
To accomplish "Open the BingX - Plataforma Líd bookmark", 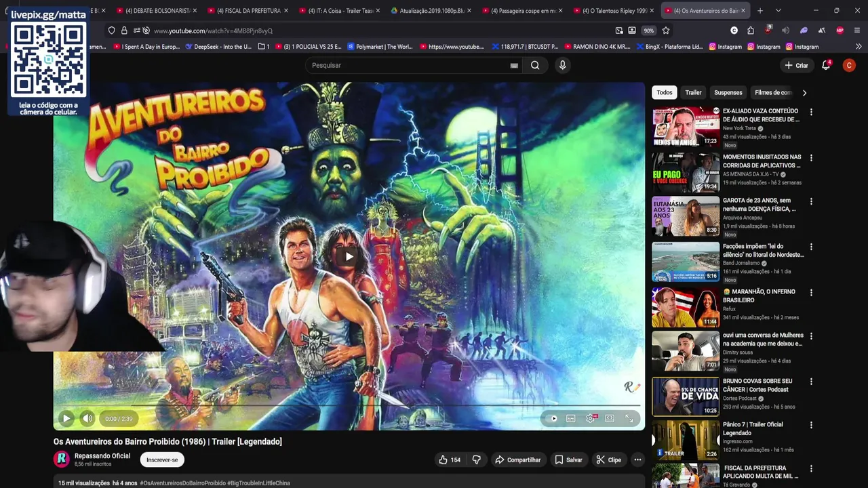I will click(669, 47).
